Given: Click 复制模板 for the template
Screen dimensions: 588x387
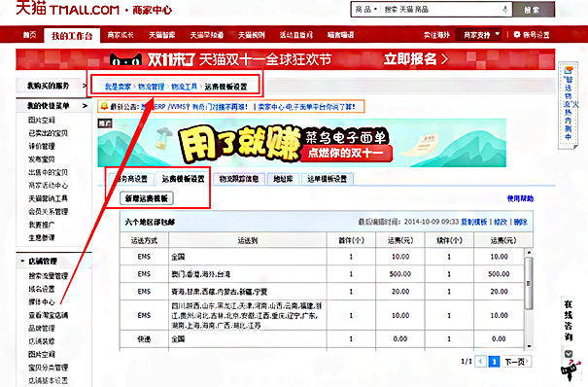Looking at the screenshot, I should point(474,222).
